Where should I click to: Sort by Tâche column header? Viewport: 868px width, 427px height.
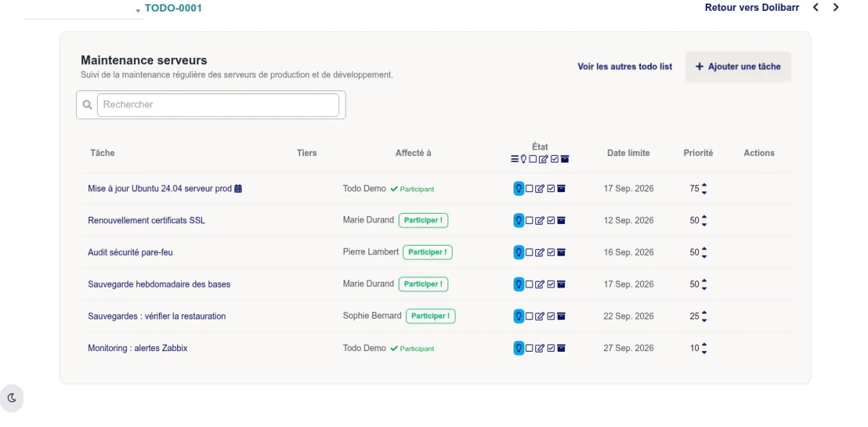click(103, 153)
